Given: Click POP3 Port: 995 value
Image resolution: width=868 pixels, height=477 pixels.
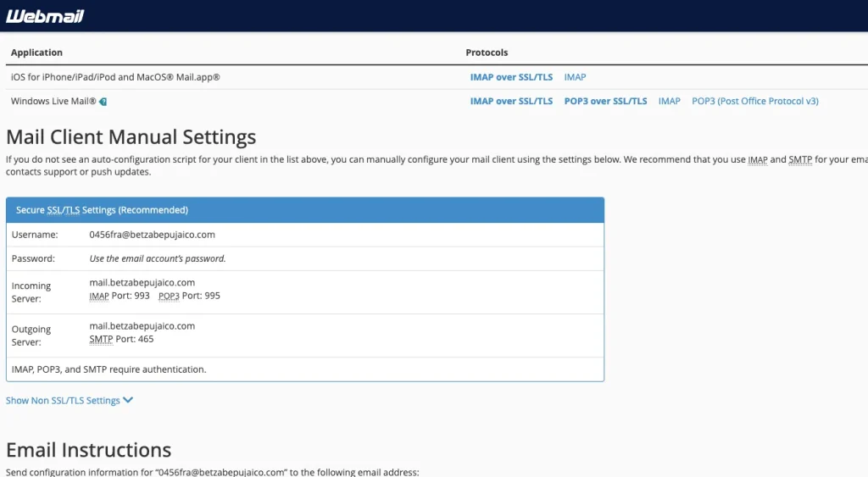Looking at the screenshot, I should pyautogui.click(x=189, y=296).
